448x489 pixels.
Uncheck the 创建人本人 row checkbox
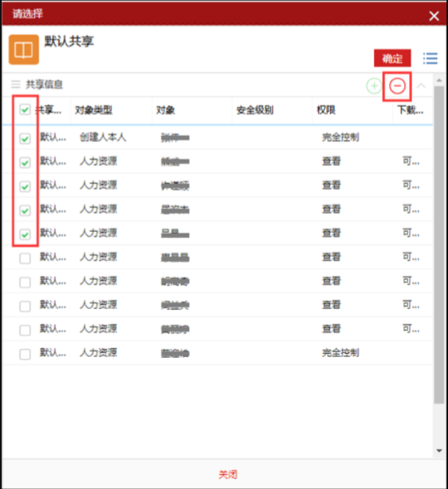(25, 138)
